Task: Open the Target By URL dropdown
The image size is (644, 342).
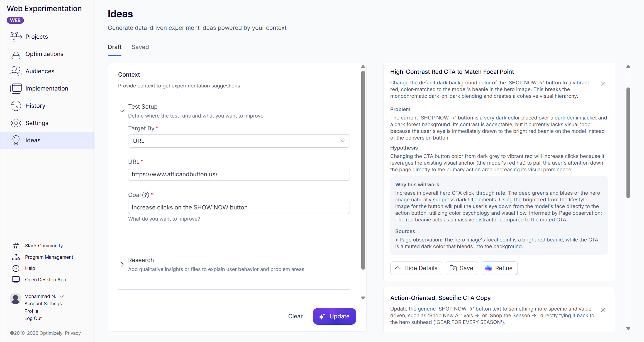Action: [239, 141]
